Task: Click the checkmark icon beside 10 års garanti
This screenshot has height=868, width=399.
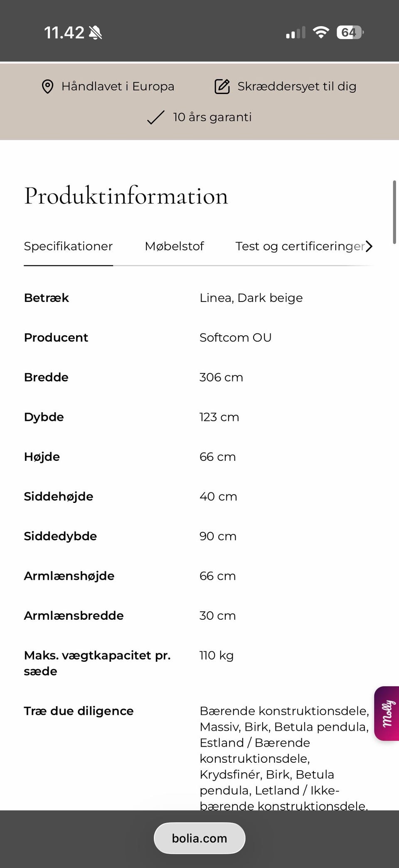Action: tap(154, 118)
